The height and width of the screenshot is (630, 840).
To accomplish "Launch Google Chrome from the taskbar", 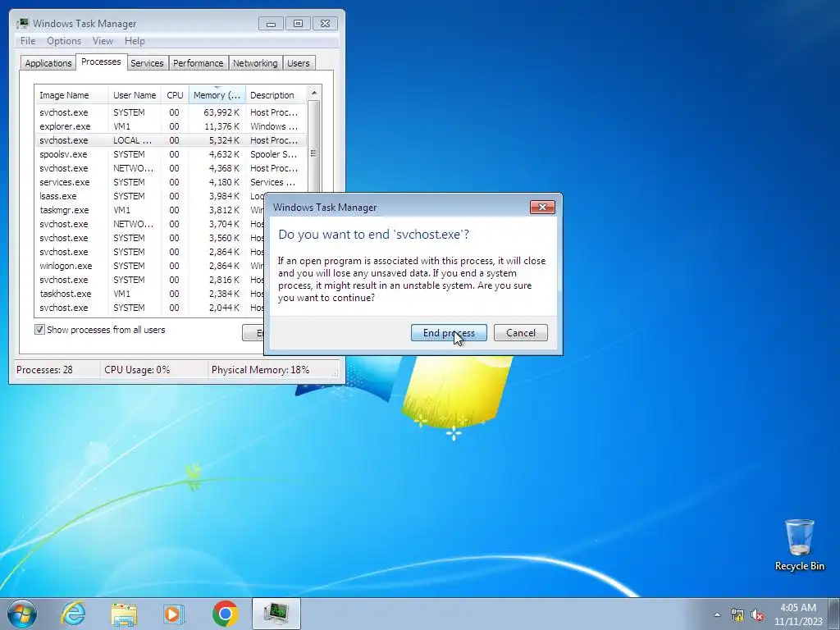I will [225, 614].
